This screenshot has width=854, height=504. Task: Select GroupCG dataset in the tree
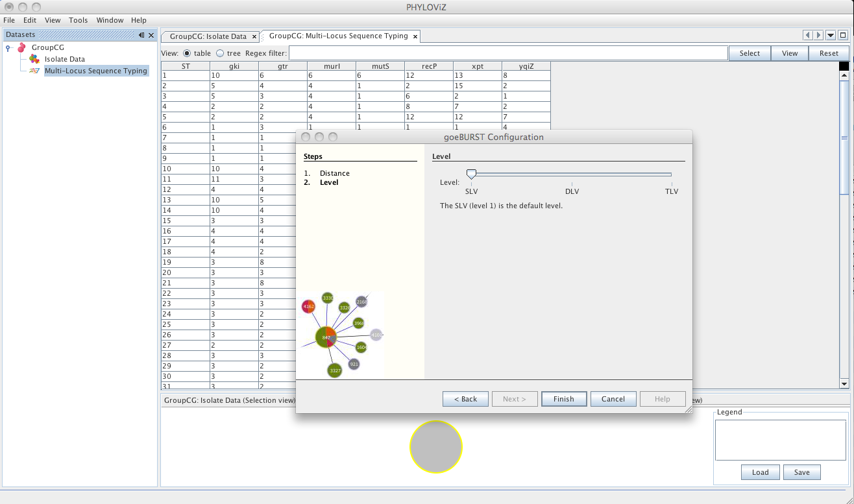pos(48,47)
